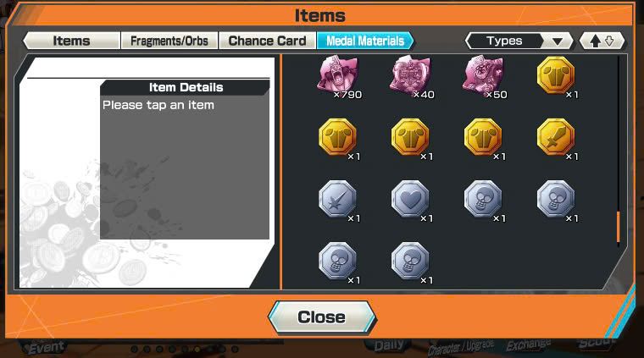Click the orange item list scrollbar
The image size is (644, 358).
pyautogui.click(x=618, y=227)
